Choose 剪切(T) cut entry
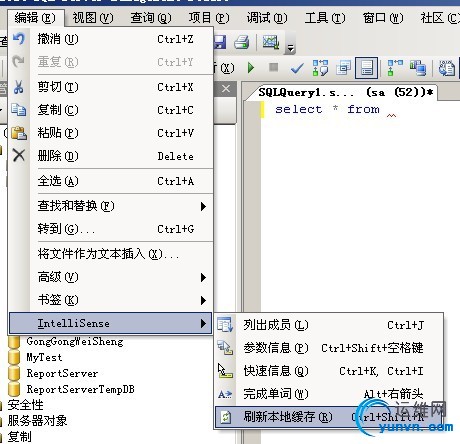The height and width of the screenshot is (444, 460). (110, 87)
